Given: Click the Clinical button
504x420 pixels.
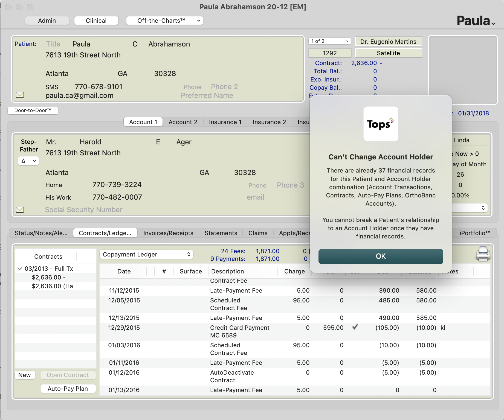Looking at the screenshot, I should point(96,21).
